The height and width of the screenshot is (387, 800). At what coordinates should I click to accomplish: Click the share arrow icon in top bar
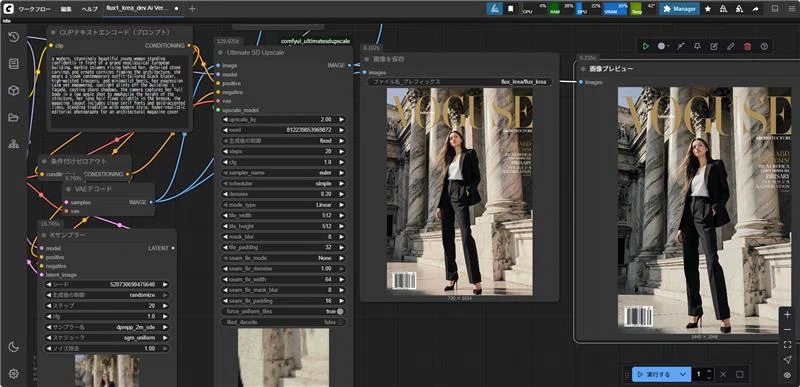(x=756, y=9)
